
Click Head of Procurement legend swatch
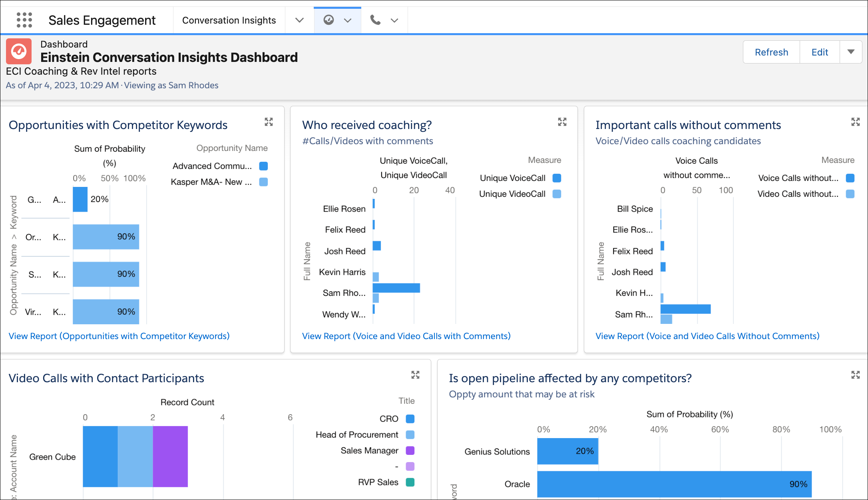[x=410, y=435]
